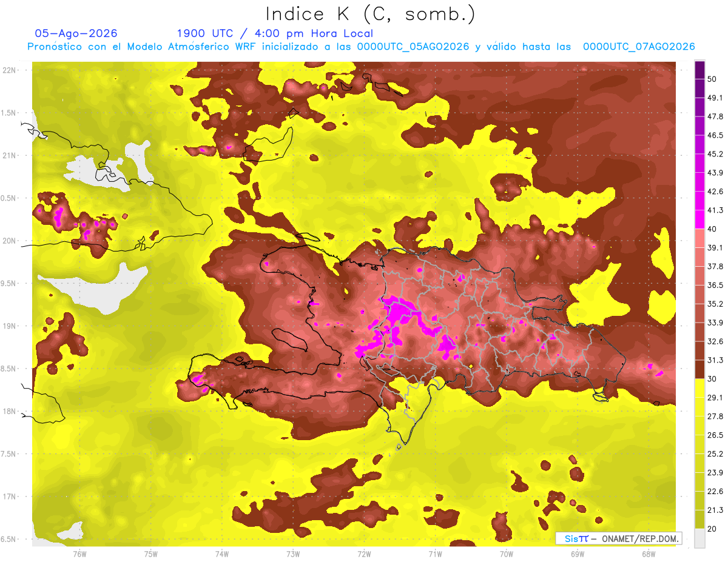
Task: Click the colorbar value "50"
Action: pyautogui.click(x=712, y=79)
